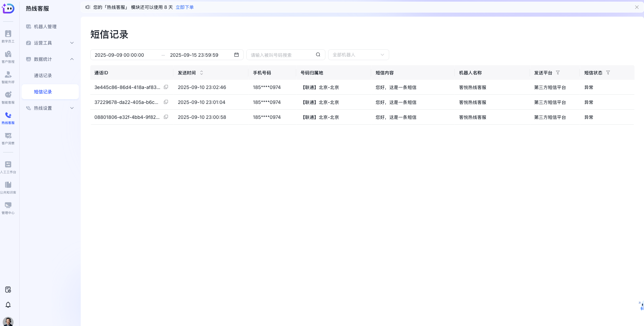Click the search magnifier icon

pyautogui.click(x=318, y=55)
